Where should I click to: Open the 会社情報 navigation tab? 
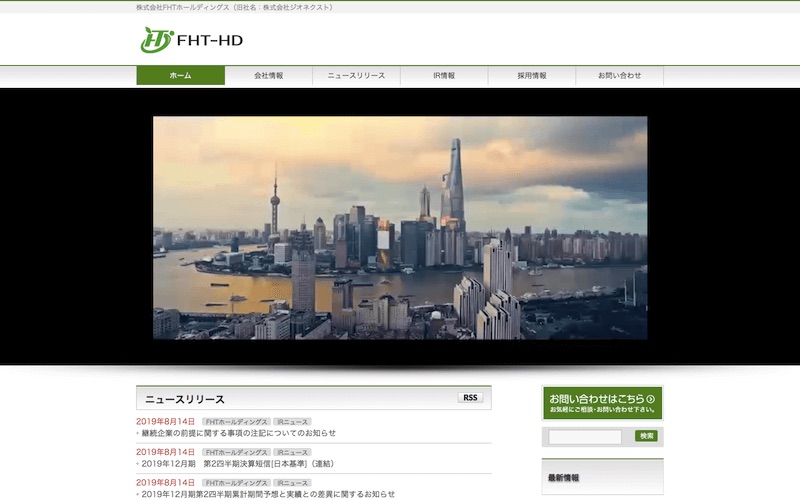269,76
